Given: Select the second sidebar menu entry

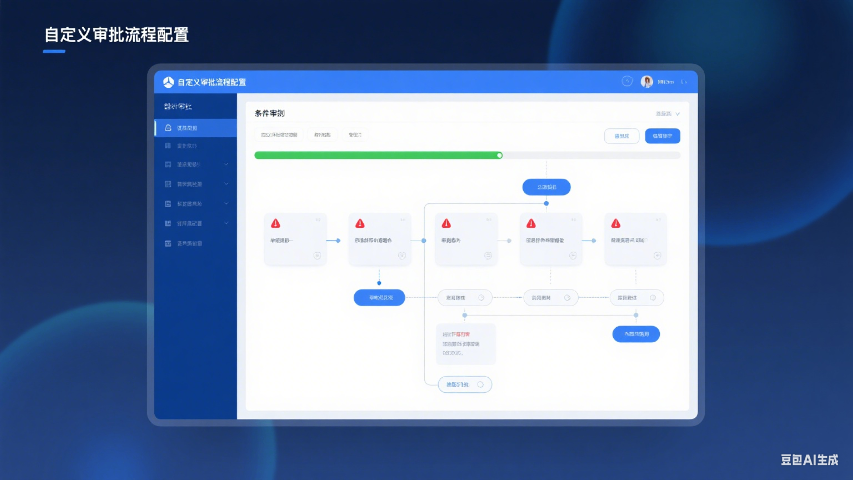Looking at the screenshot, I should (x=195, y=146).
